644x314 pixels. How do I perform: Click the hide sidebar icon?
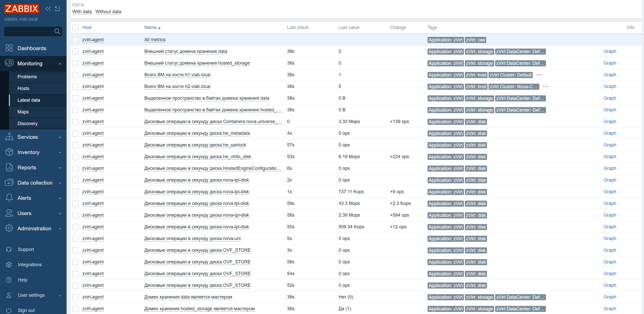point(57,9)
